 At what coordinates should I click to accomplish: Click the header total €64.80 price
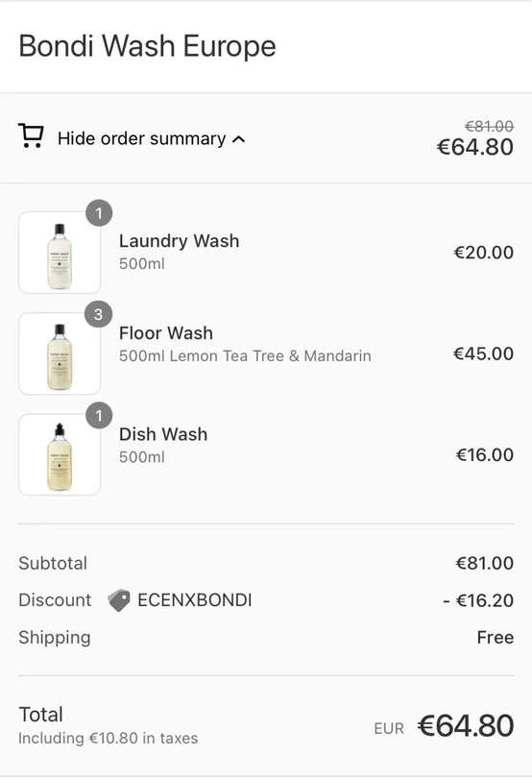click(474, 147)
